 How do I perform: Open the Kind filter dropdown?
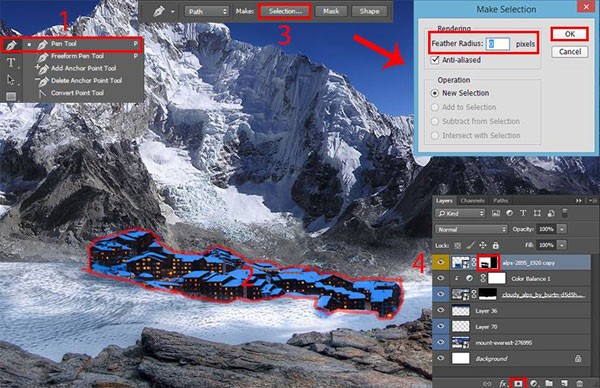tap(461, 214)
